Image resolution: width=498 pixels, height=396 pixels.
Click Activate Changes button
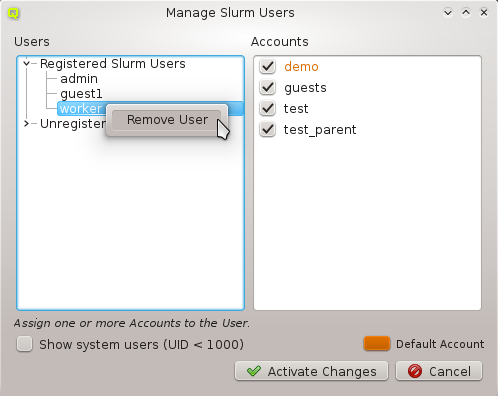pyautogui.click(x=311, y=371)
